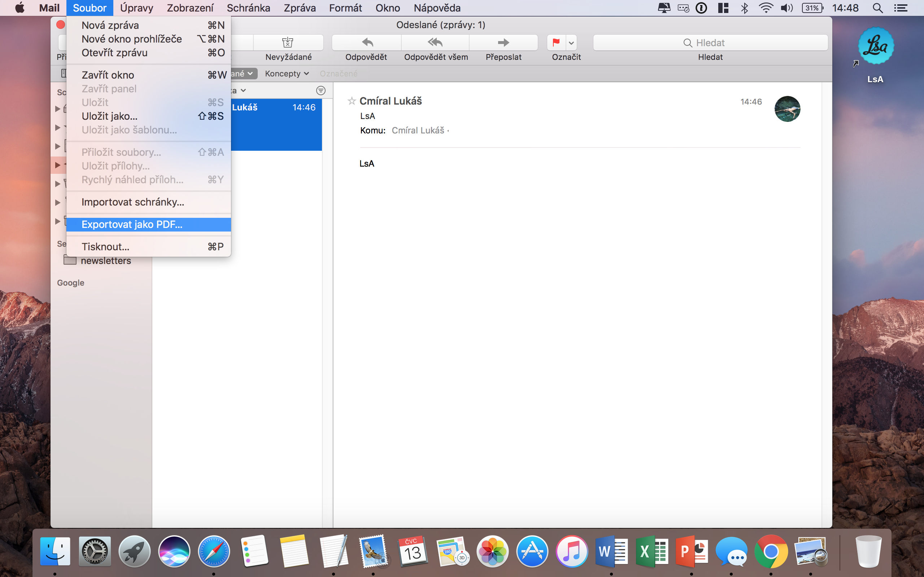The height and width of the screenshot is (577, 924).
Task: Click the Junk mail bin icon
Action: point(288,42)
